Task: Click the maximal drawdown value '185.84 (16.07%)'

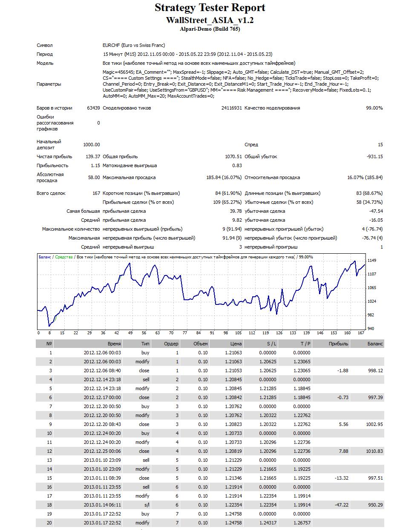Action: coord(224,177)
